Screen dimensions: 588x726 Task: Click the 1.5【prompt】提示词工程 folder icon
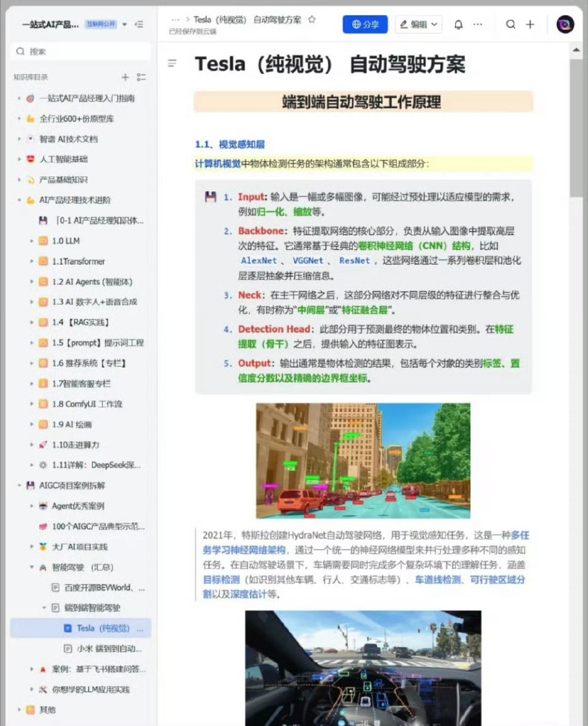tap(43, 342)
